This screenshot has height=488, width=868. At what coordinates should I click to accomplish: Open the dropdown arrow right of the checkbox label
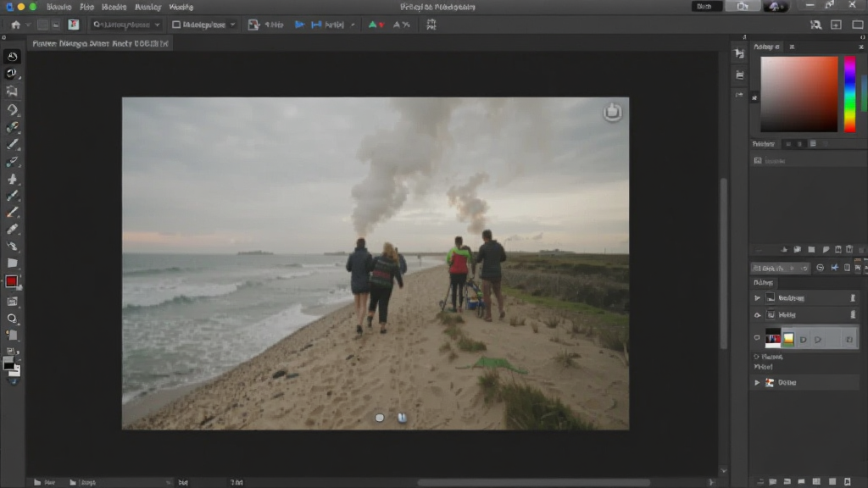tap(232, 25)
